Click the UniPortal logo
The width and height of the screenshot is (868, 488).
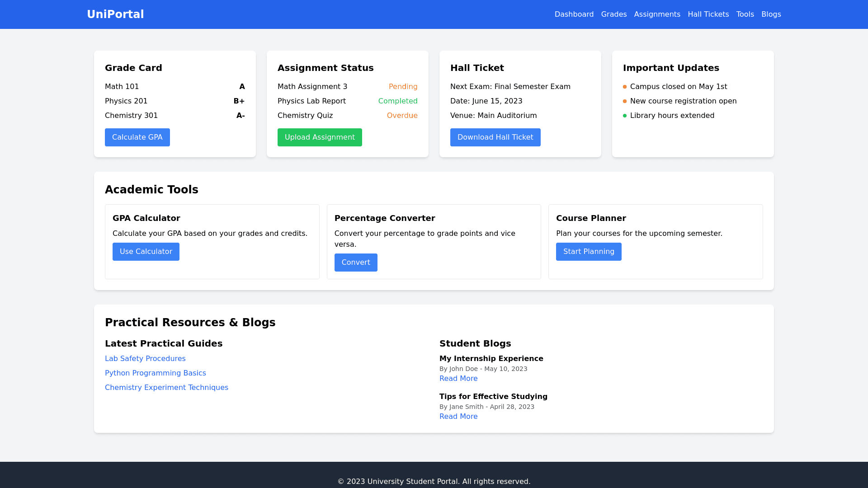coord(115,14)
